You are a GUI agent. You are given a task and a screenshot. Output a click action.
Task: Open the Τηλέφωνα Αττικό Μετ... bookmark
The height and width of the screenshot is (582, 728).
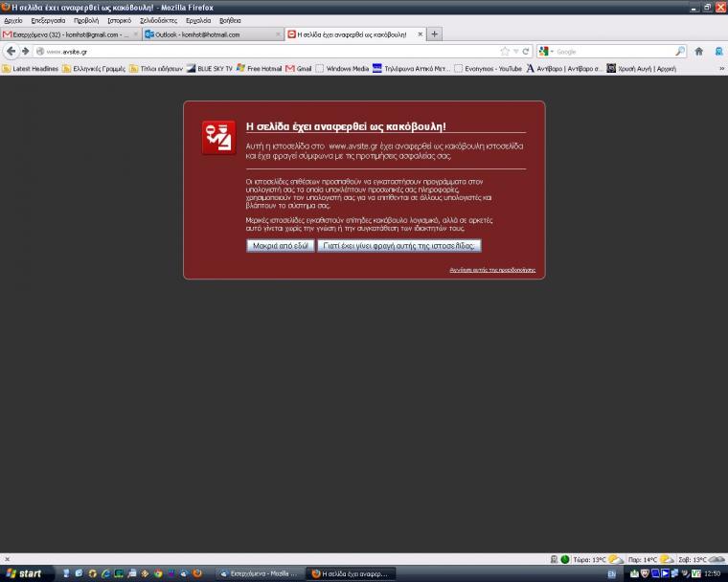click(411, 69)
